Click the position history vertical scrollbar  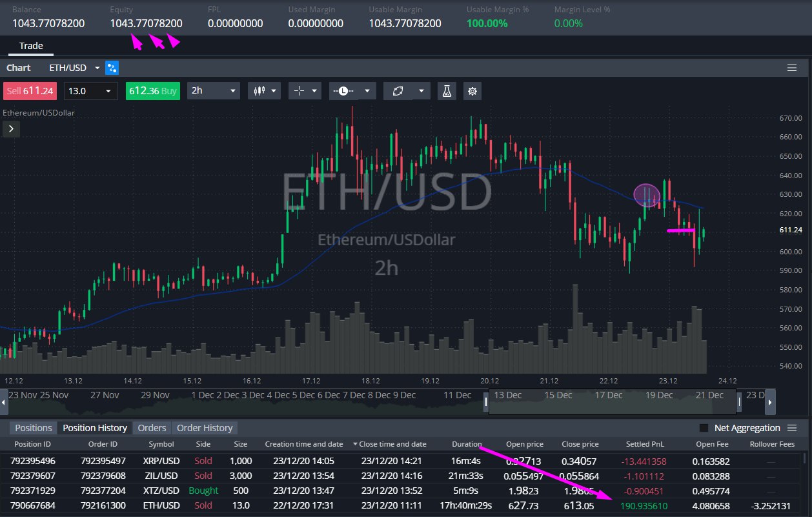(x=804, y=460)
